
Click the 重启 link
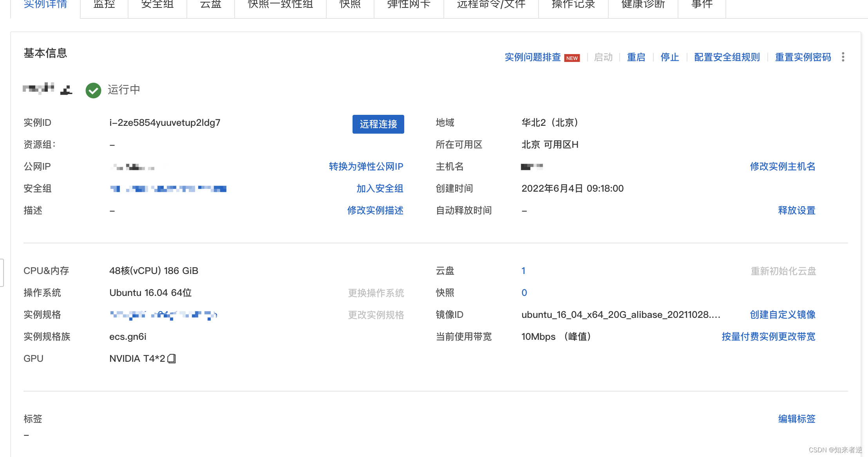(x=636, y=57)
